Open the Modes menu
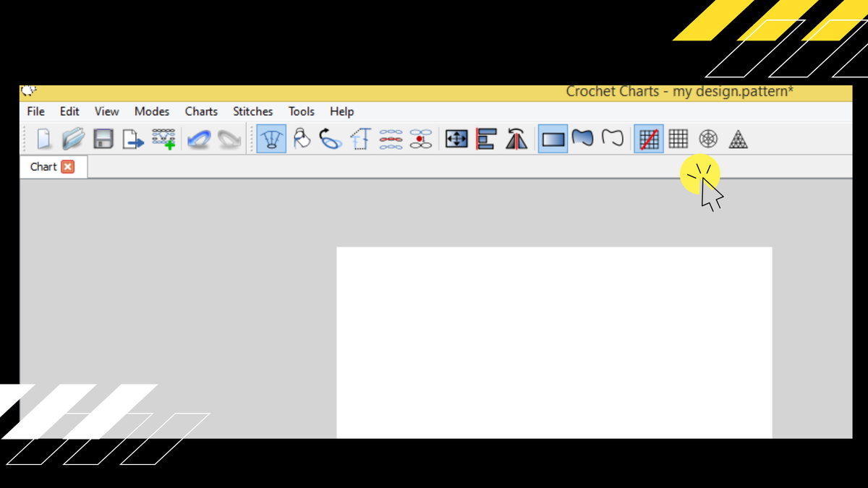Screen dimensions: 868x488 (152, 111)
